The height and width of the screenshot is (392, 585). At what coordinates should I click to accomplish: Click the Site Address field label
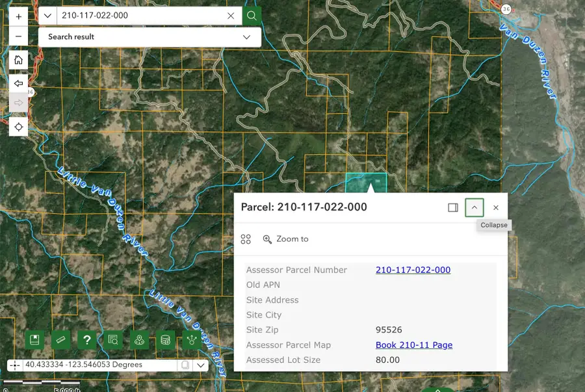click(272, 300)
